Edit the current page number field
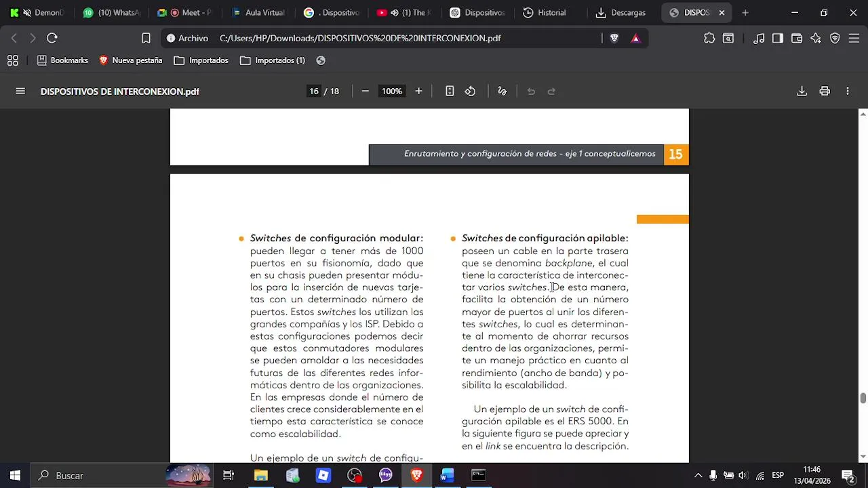This screenshot has width=868, height=488. click(x=314, y=91)
